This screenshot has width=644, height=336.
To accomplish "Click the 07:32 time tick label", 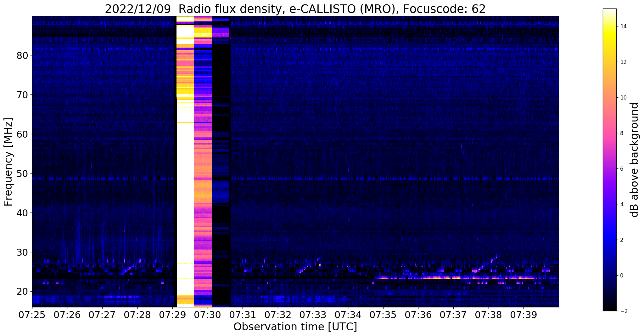I will click(x=278, y=315).
